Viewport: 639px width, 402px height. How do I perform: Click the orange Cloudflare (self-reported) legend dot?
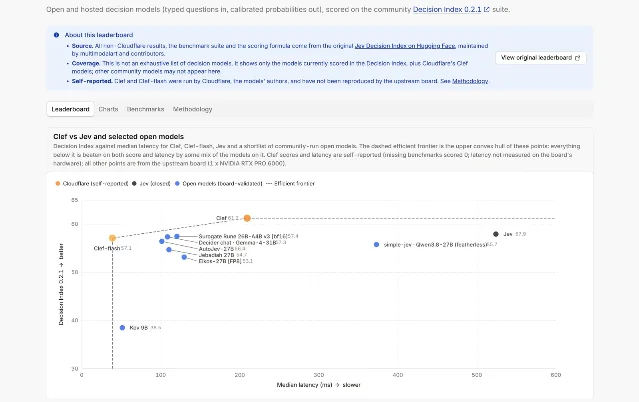coord(57,183)
